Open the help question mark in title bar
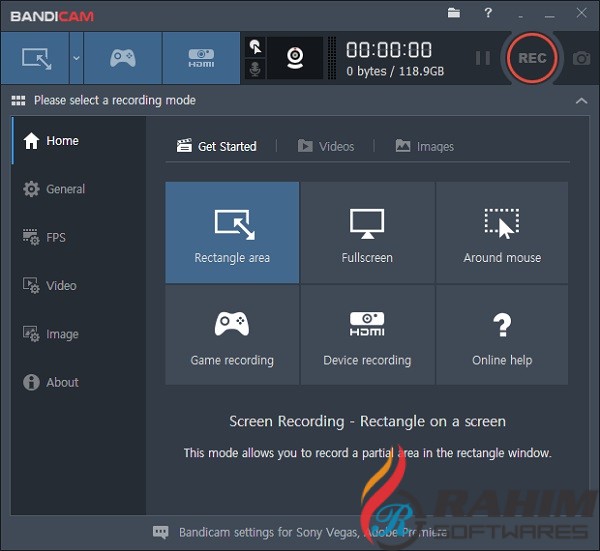The image size is (600, 551). coord(488,13)
